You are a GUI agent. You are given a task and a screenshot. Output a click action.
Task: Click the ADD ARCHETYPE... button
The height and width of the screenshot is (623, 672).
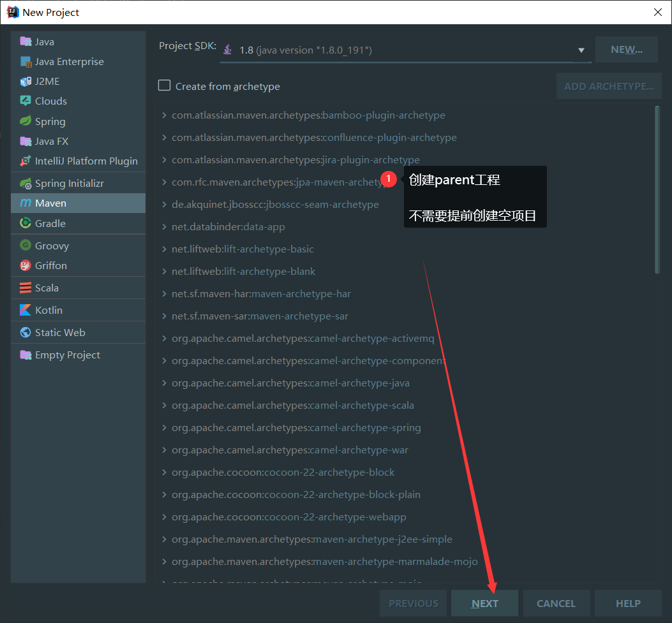pyautogui.click(x=609, y=86)
